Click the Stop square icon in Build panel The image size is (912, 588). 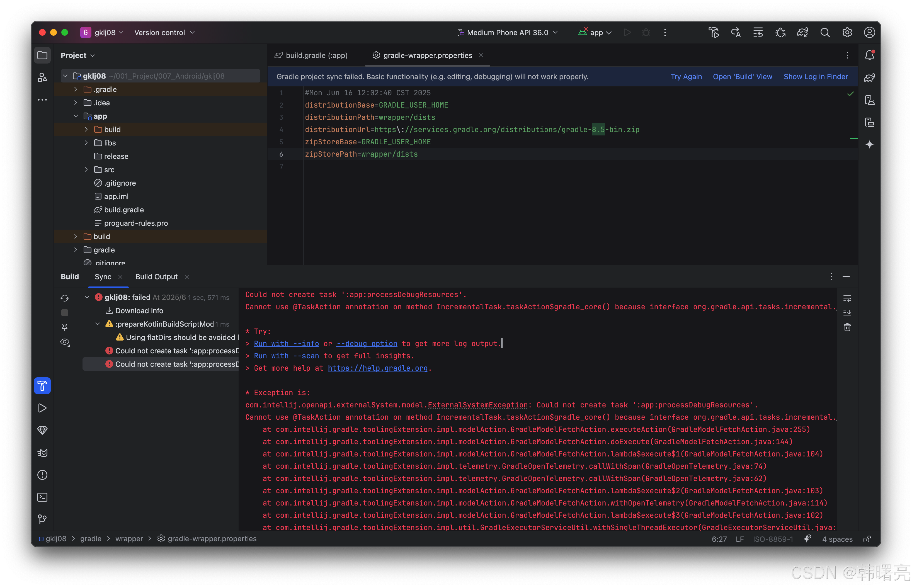pyautogui.click(x=65, y=313)
